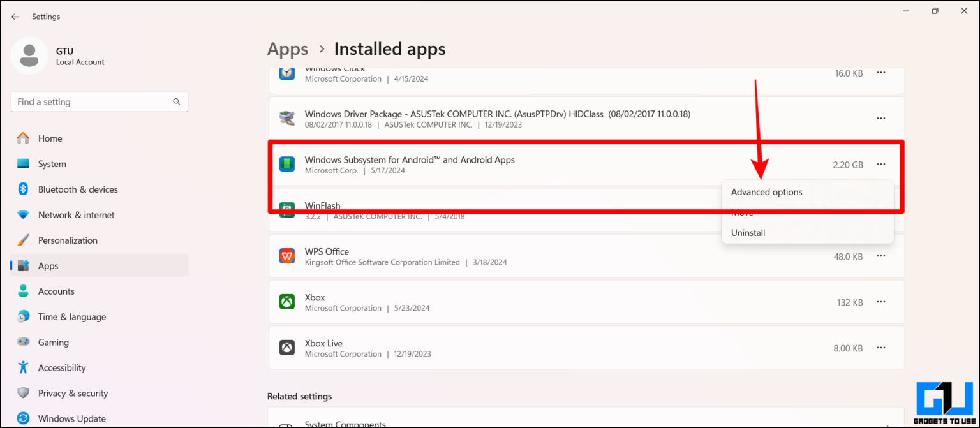This screenshot has height=428, width=980.
Task: Select the Windows Update icon in sidebar
Action: pyautogui.click(x=23, y=418)
